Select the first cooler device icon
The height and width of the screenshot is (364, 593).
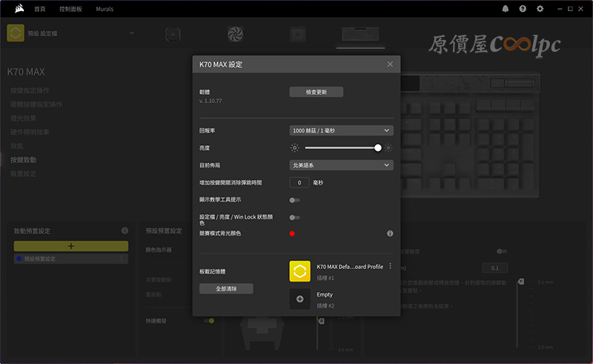point(173,34)
